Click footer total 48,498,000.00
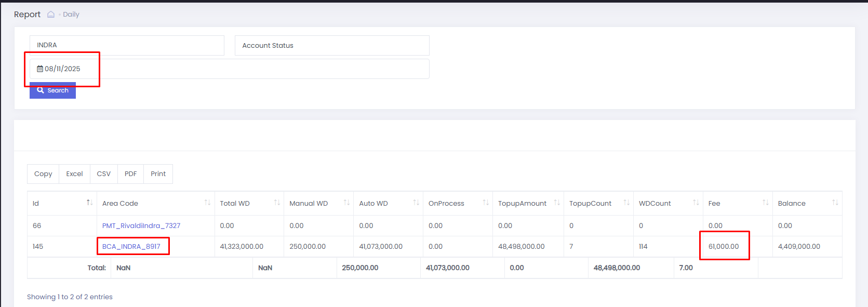868x307 pixels. coord(617,268)
